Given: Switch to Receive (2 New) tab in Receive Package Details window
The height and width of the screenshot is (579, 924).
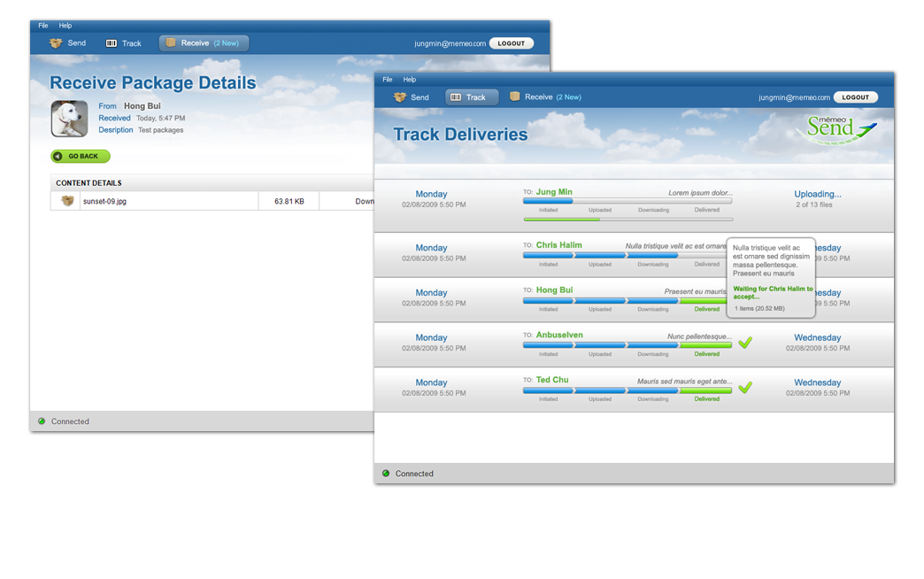Looking at the screenshot, I should click(204, 42).
